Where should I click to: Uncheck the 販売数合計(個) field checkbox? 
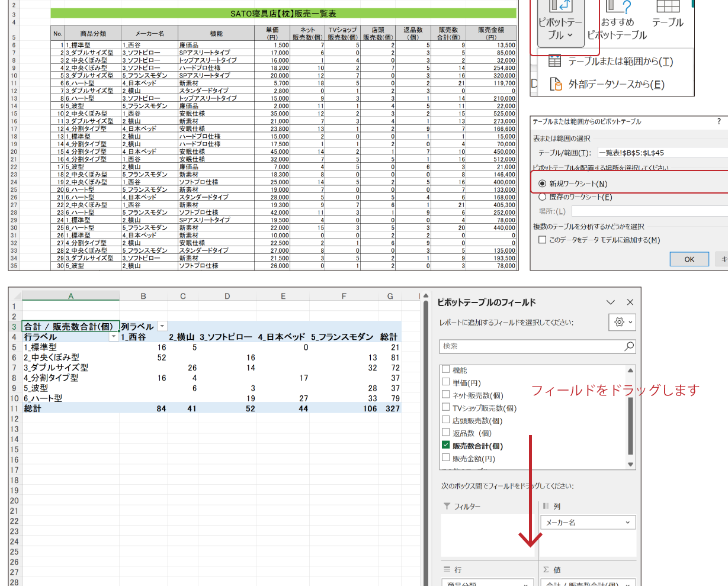coord(446,446)
